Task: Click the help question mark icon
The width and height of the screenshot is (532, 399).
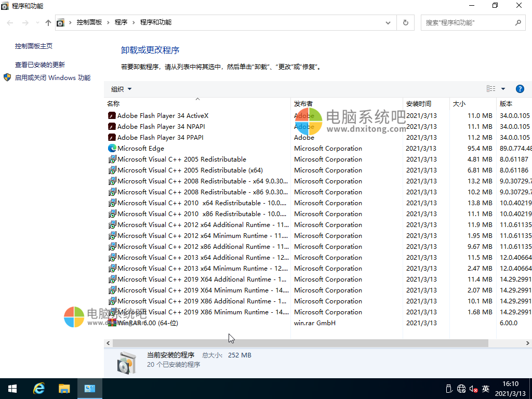Action: (x=520, y=89)
